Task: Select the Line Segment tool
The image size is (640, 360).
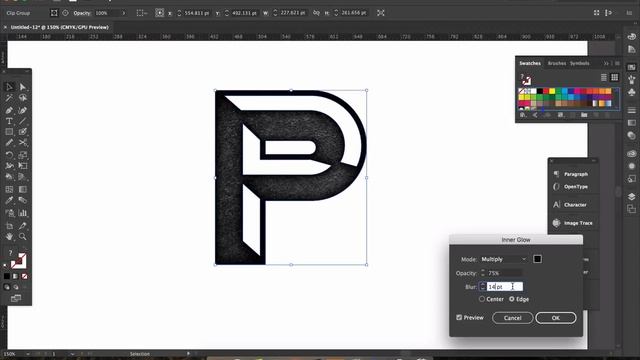Action: (22, 121)
